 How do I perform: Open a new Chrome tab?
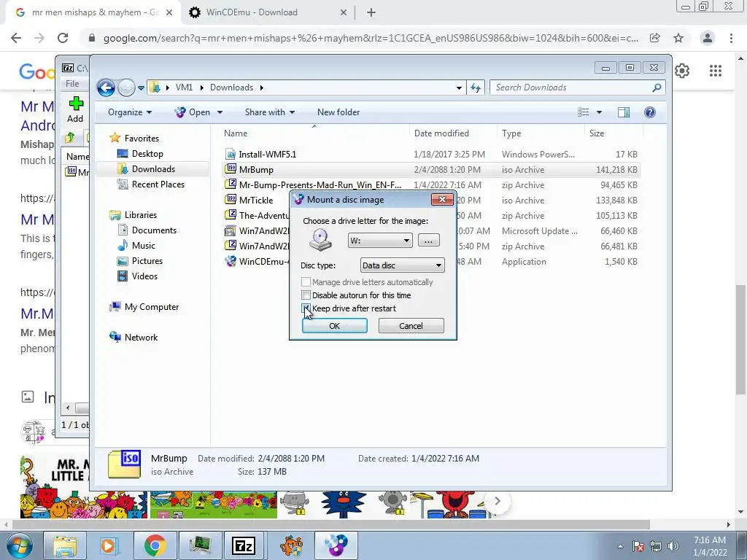pyautogui.click(x=371, y=13)
